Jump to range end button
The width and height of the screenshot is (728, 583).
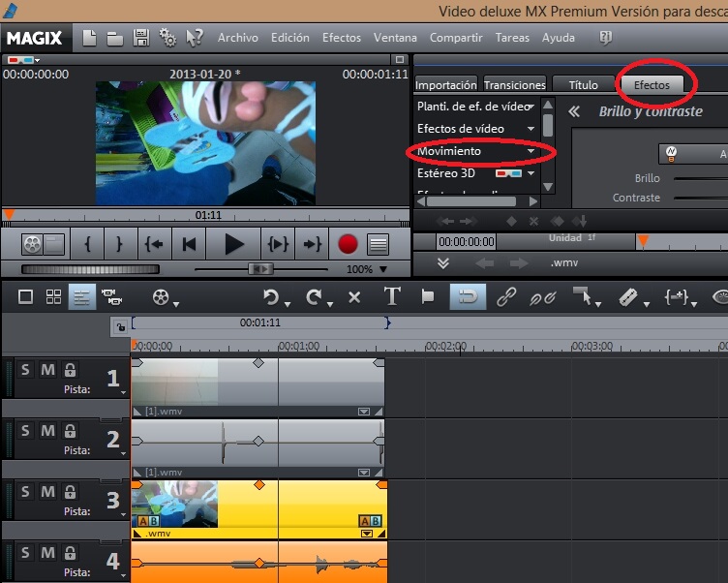coord(312,244)
